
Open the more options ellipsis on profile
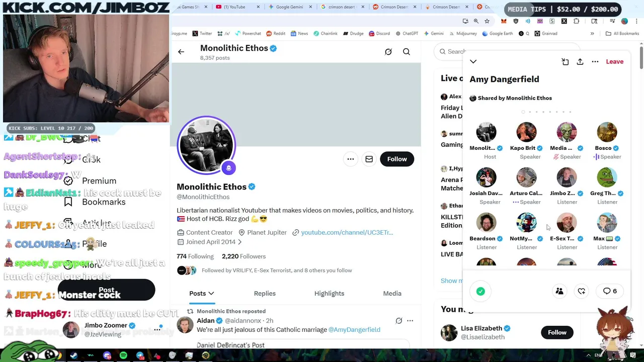(351, 159)
